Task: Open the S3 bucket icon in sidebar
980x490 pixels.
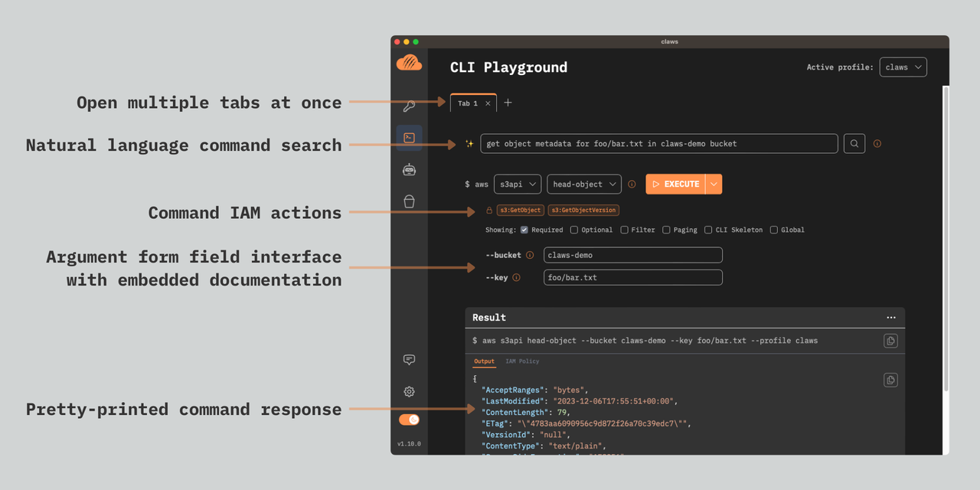Action: click(409, 201)
